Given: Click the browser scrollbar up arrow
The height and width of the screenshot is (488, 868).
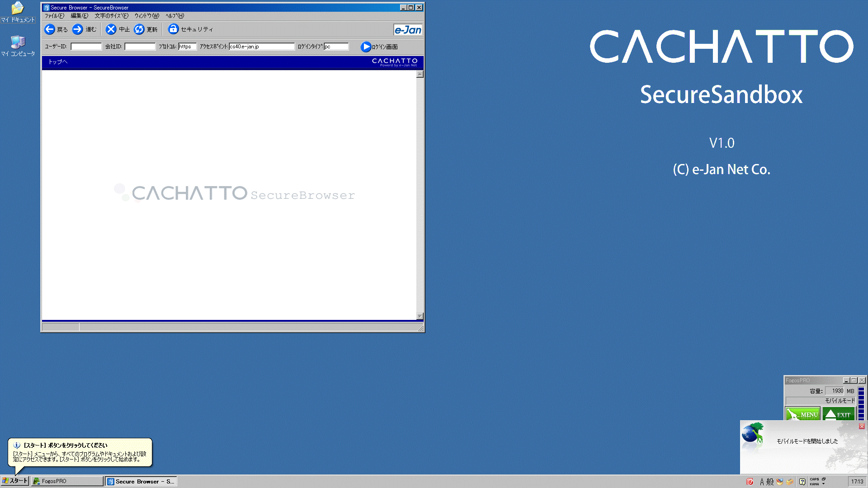Looking at the screenshot, I should 420,74.
